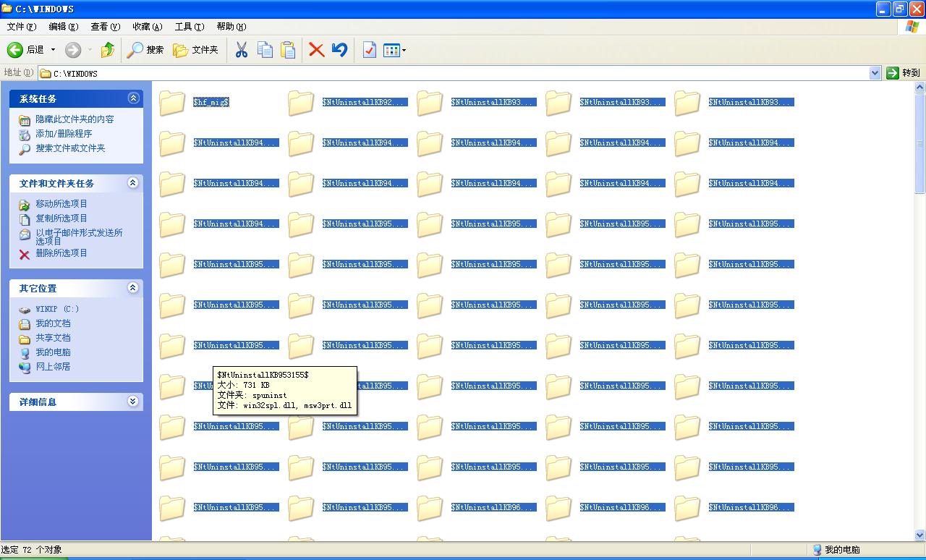This screenshot has width=926, height=560.
Task: Click the red Delete X icon
Action: (x=316, y=50)
